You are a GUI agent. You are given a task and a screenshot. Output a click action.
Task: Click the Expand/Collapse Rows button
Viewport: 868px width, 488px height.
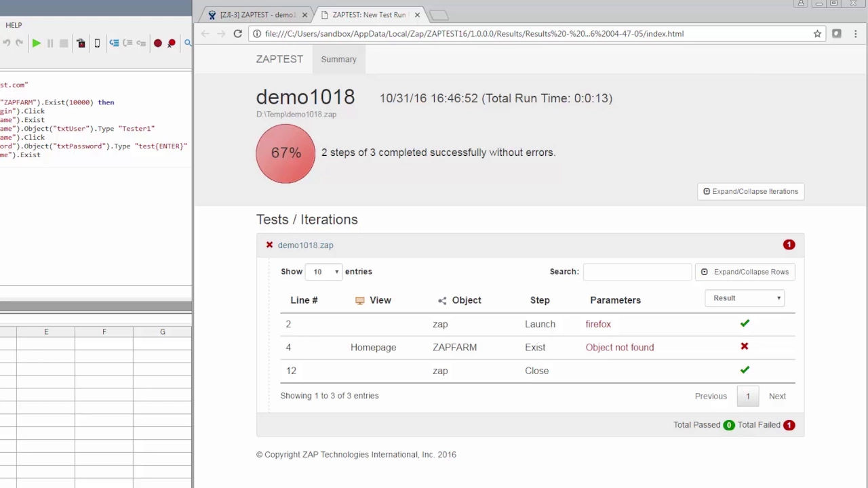[x=745, y=272]
